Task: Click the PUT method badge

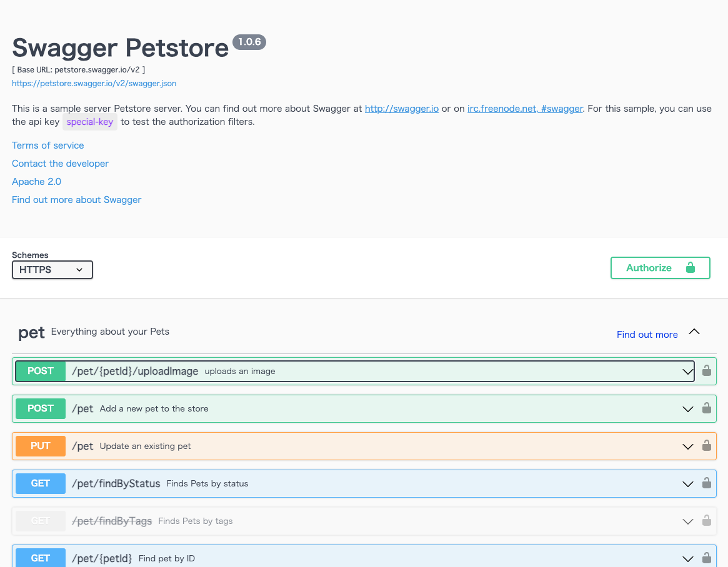Action: point(41,446)
